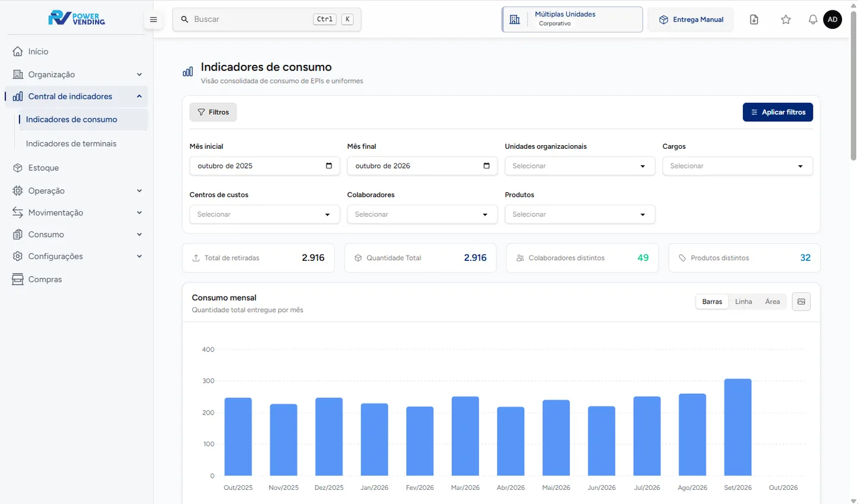
Task: Switch chart to Linha view
Action: [x=743, y=301]
